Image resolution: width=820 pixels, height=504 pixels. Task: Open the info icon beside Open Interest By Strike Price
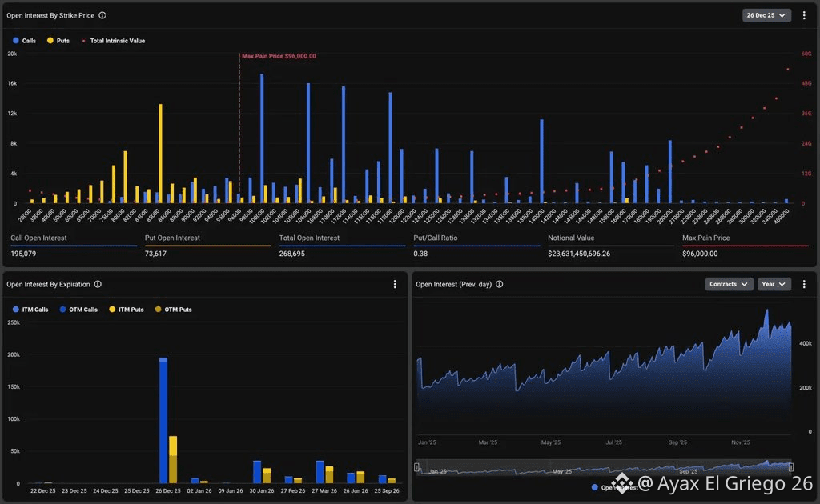(x=102, y=15)
